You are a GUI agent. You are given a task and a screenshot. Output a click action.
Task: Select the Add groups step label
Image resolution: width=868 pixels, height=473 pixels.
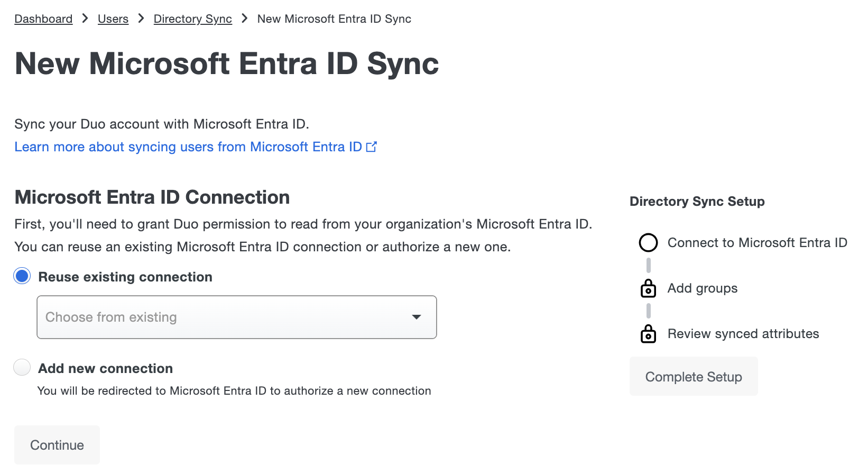click(703, 288)
